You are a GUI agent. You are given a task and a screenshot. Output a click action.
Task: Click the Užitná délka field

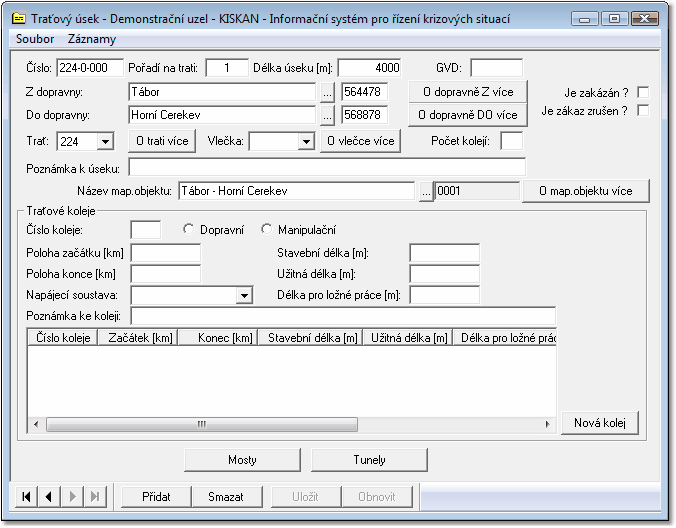tap(444, 274)
